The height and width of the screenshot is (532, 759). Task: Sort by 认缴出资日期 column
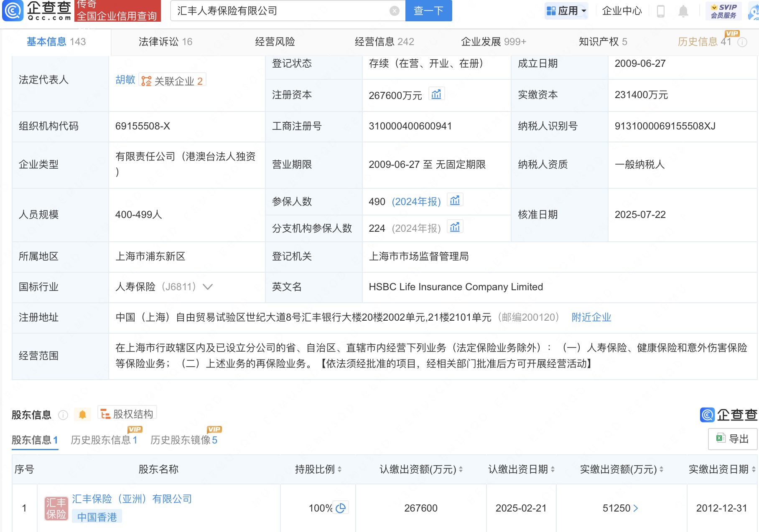pyautogui.click(x=553, y=469)
